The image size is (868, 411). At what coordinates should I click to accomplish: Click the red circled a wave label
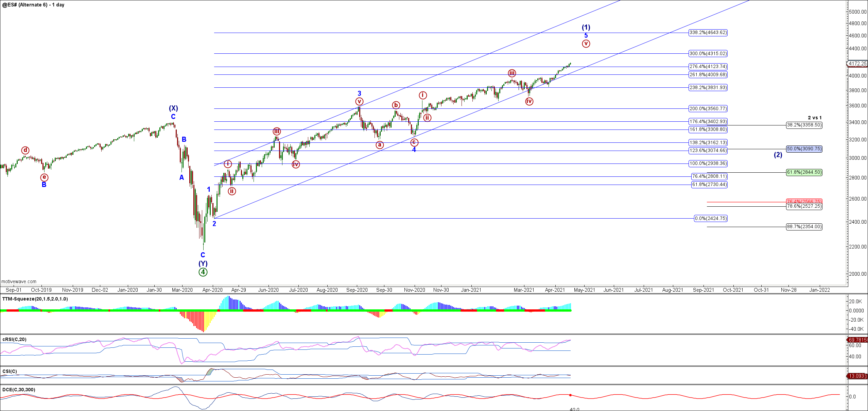[x=380, y=145]
